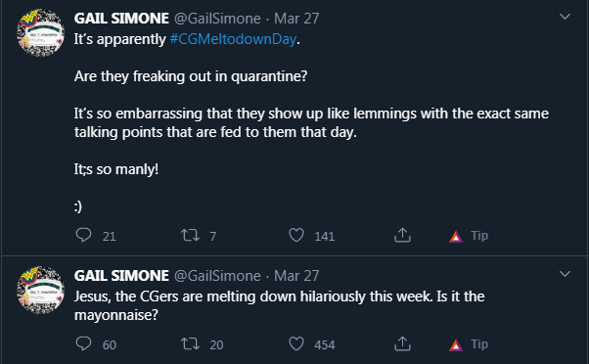Open the GAIL SIMONE profile name on the first tweet
589x364 pixels.
[x=121, y=18]
